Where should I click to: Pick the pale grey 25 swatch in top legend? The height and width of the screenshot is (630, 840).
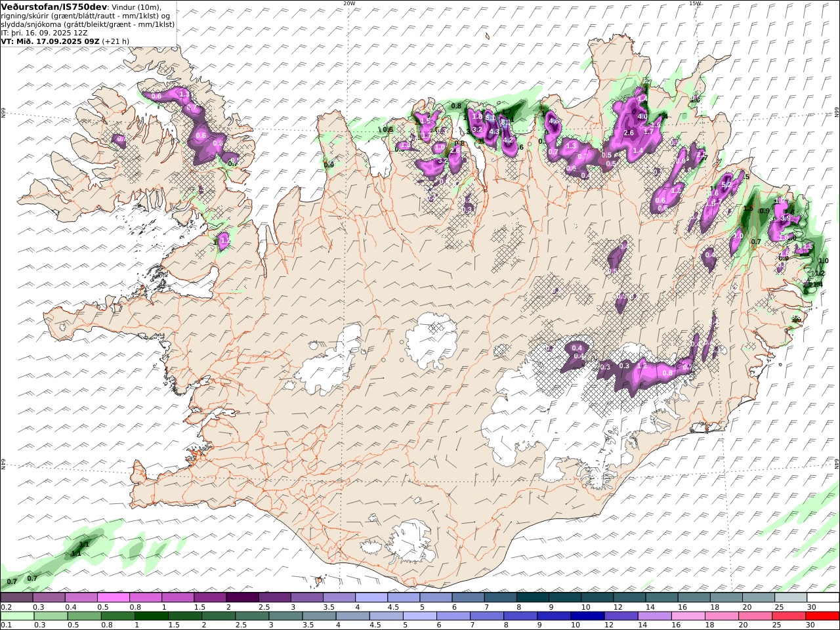[x=790, y=598]
